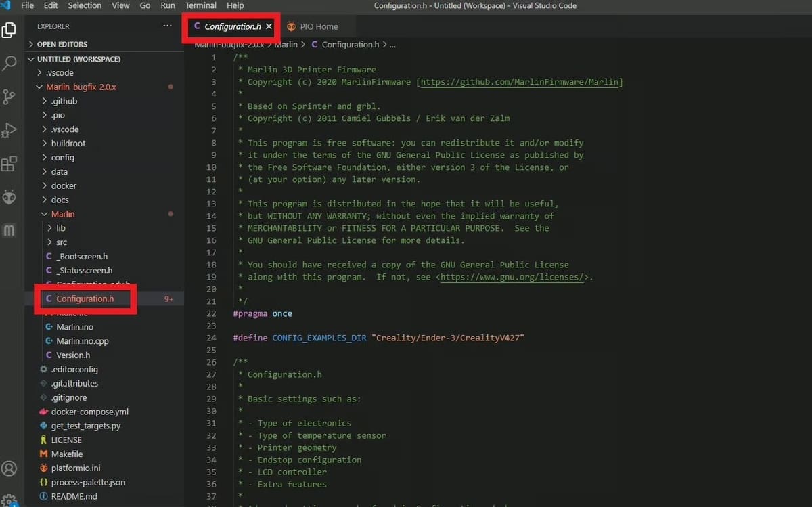Viewport: 812px width, 507px height.
Task: Open Marlin.ino file
Action: pos(74,327)
